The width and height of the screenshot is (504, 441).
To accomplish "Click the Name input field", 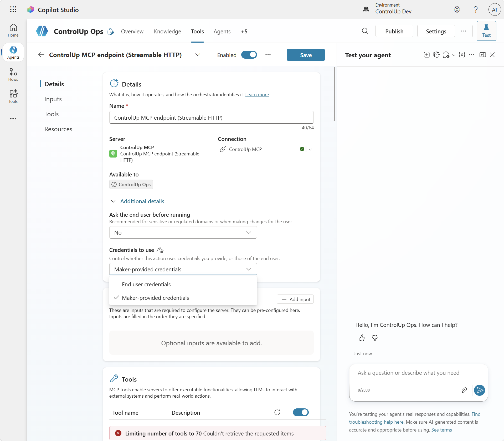I will coord(211,118).
